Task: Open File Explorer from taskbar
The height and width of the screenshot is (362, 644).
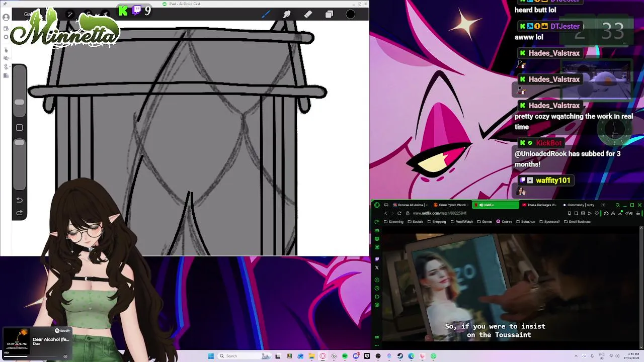Action: pyautogui.click(x=312, y=356)
